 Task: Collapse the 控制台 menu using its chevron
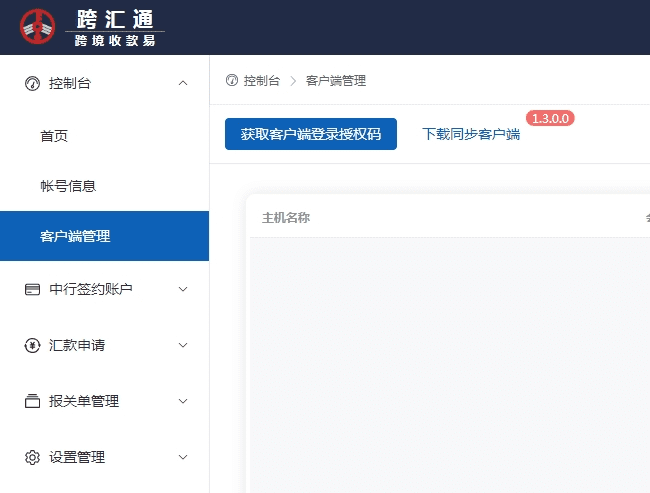coord(182,83)
